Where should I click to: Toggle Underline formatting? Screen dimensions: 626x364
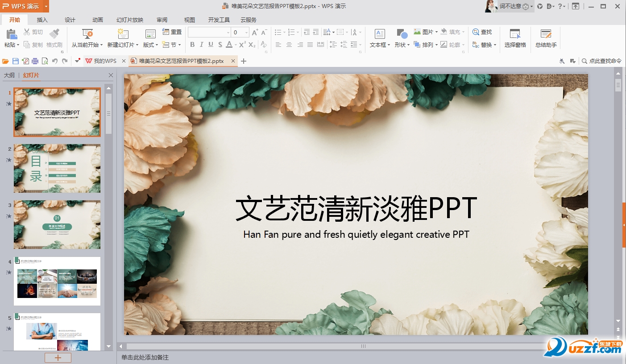click(211, 45)
